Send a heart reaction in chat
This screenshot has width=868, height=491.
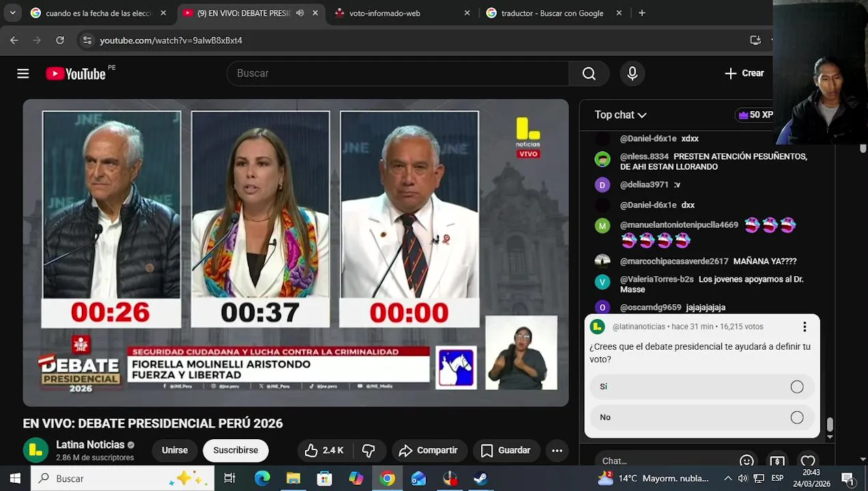[x=808, y=461]
